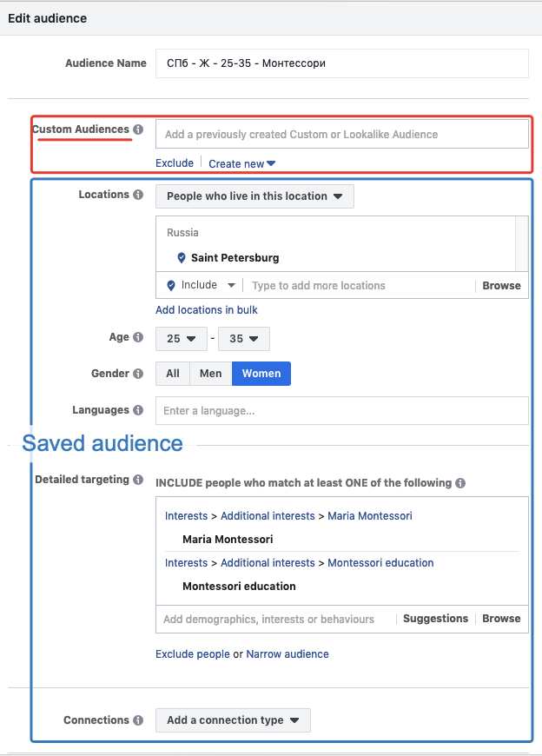Image resolution: width=542 pixels, height=756 pixels.
Task: Click Browse in detailed targeting field
Action: pos(501,619)
